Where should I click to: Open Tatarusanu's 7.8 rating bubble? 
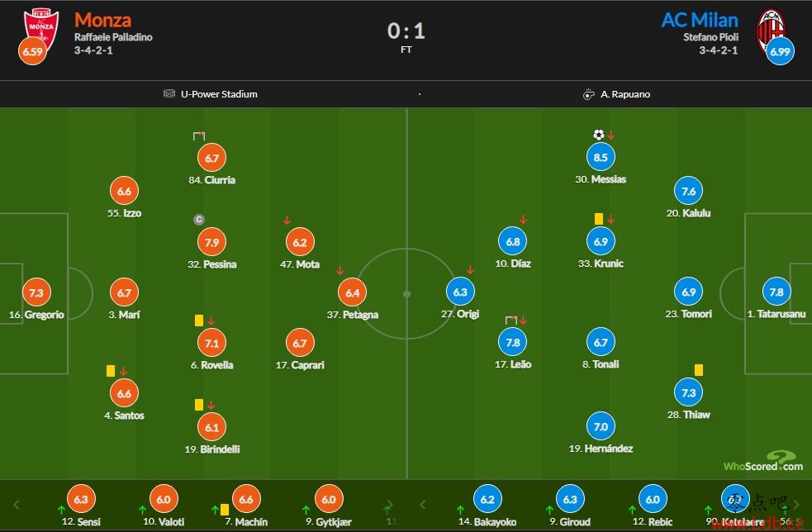776,292
